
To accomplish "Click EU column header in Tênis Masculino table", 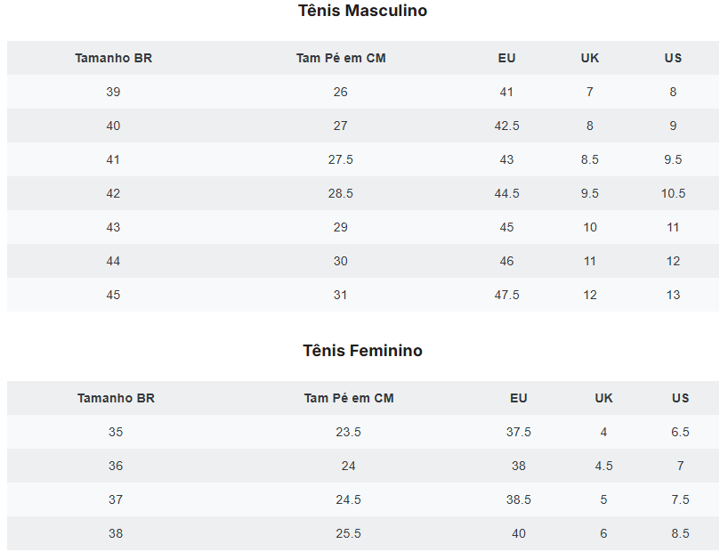I will pos(506,58).
